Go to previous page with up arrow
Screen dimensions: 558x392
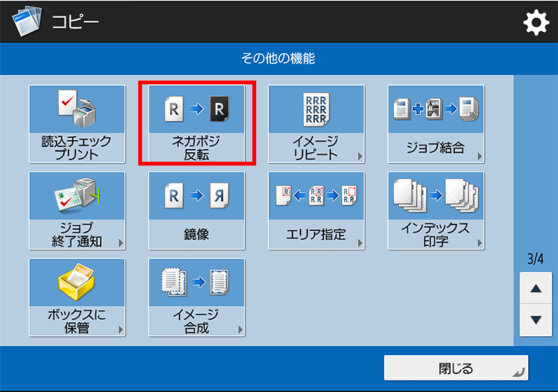point(536,289)
